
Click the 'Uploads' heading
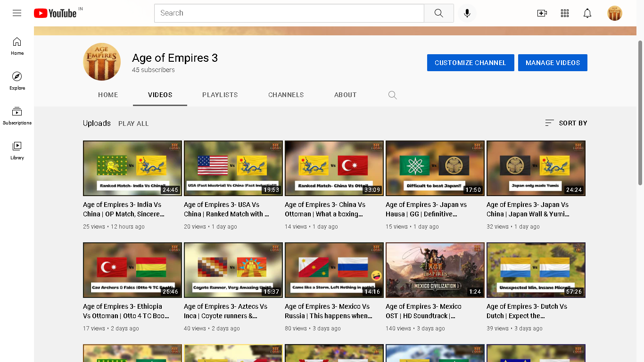pyautogui.click(x=97, y=123)
